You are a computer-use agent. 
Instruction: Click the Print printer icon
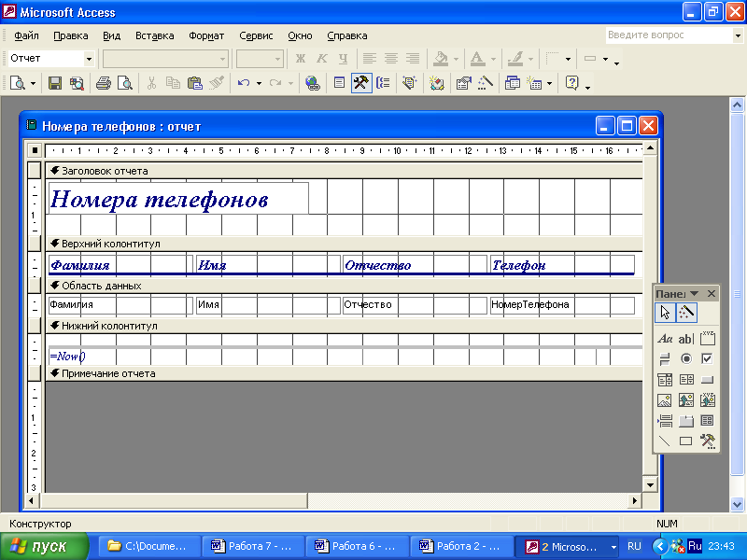click(103, 83)
